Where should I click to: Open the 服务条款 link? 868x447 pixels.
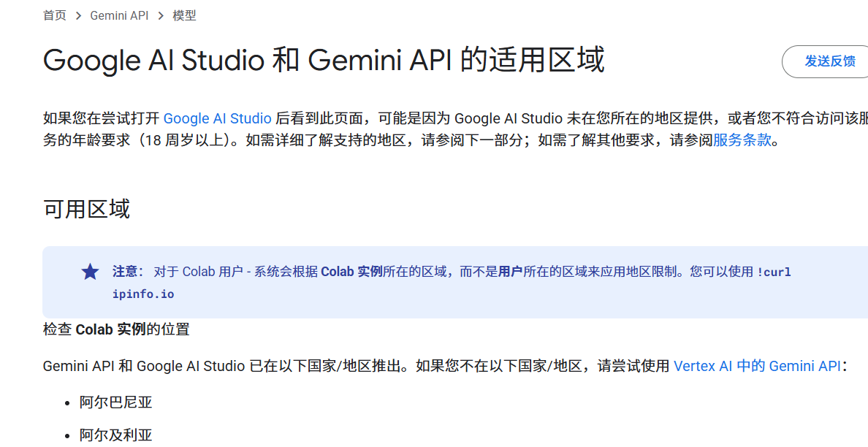pos(742,140)
